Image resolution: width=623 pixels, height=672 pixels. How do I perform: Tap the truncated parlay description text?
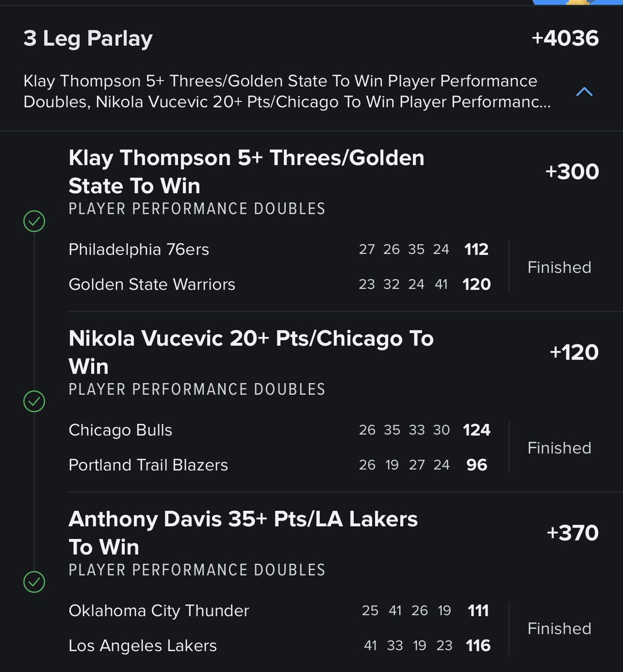[x=287, y=91]
